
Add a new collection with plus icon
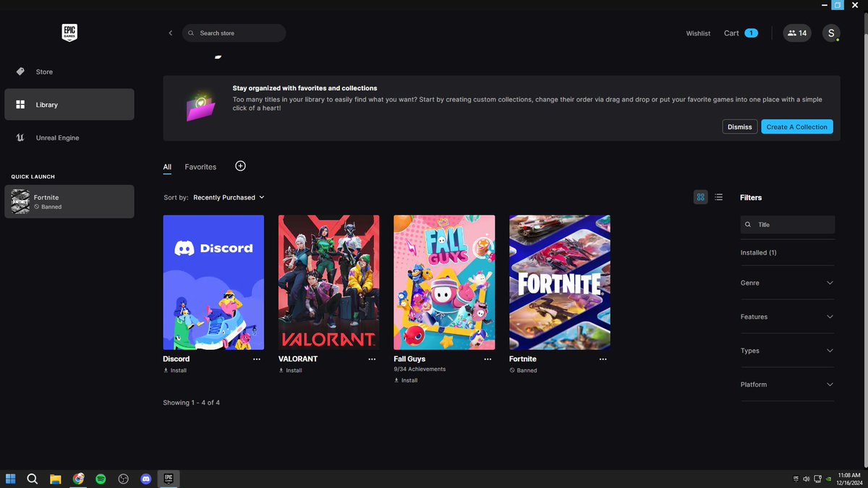click(241, 166)
